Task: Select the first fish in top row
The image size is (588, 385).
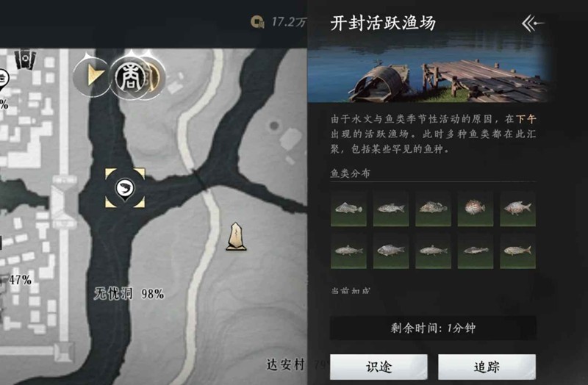Action: pos(348,209)
